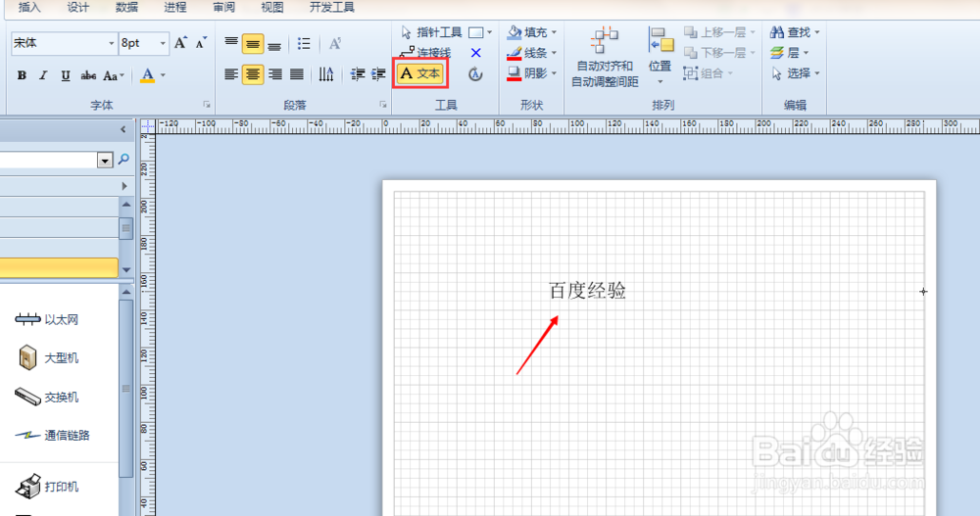Open Developer 开发工具 tab
This screenshot has height=516, width=980.
[332, 8]
